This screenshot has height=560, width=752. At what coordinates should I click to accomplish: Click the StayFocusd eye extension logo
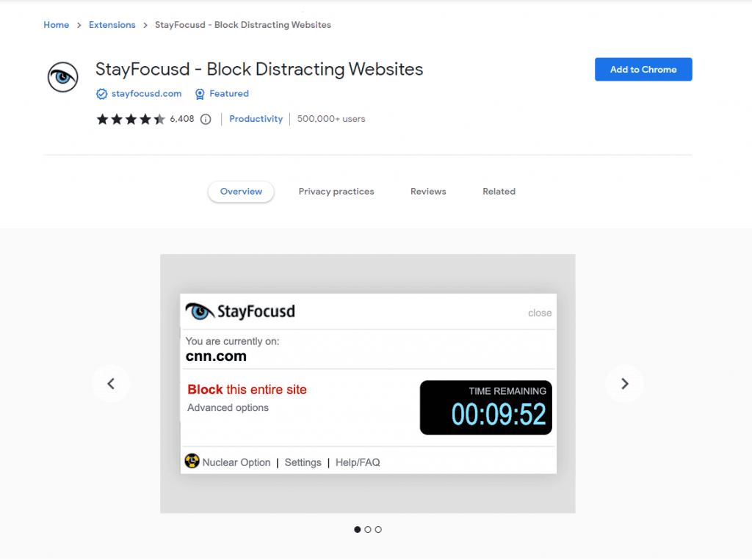(x=63, y=77)
